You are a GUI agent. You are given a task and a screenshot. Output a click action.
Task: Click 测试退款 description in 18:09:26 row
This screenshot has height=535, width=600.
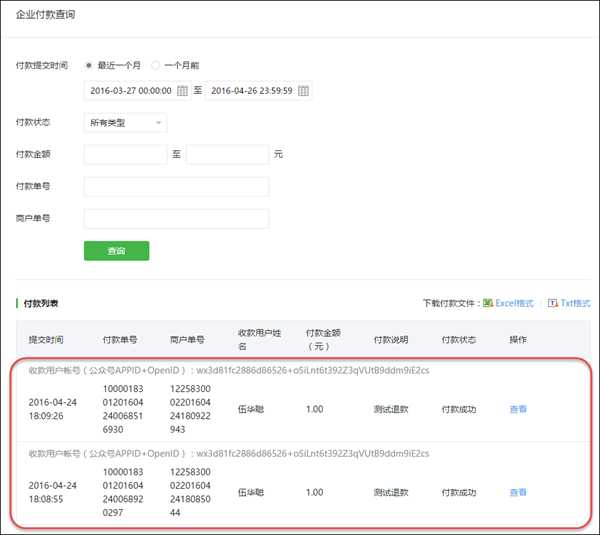(x=391, y=409)
